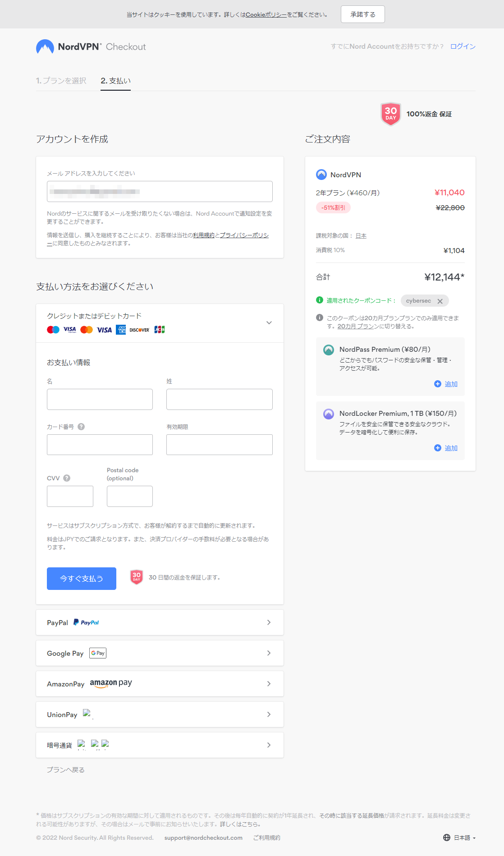Screen dimensions: 504x856
Task: Collapse the credit or debit card section
Action: click(269, 323)
